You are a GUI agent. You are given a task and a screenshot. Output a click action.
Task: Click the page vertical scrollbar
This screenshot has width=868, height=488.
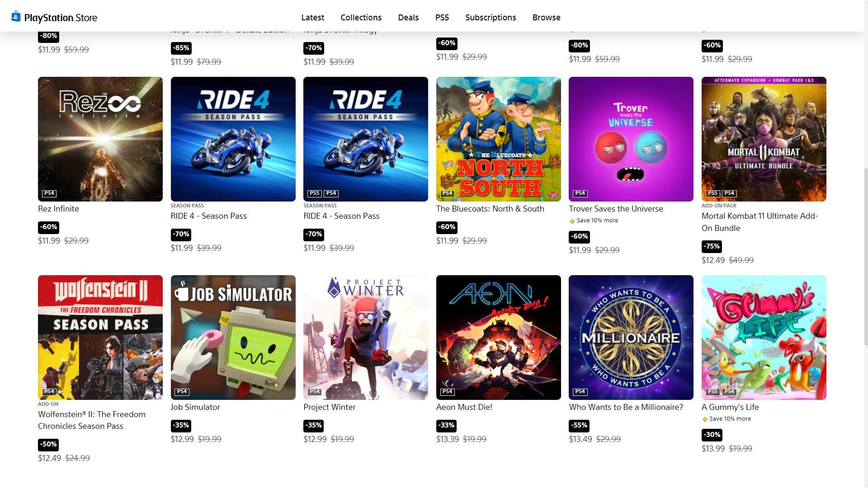tap(866, 257)
